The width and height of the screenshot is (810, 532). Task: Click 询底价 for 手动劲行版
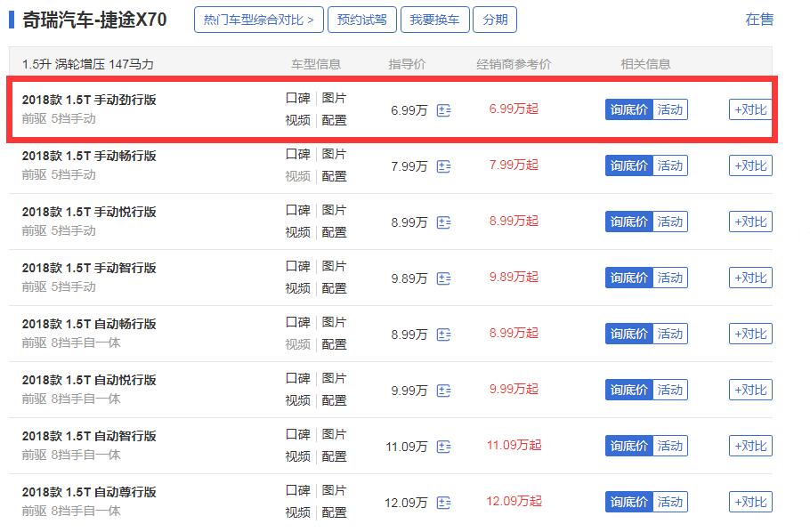628,109
